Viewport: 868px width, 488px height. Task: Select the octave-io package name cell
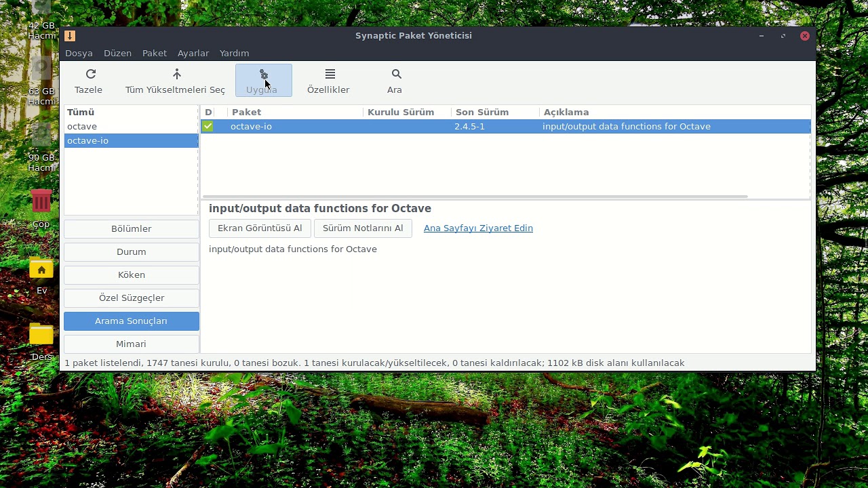251,126
